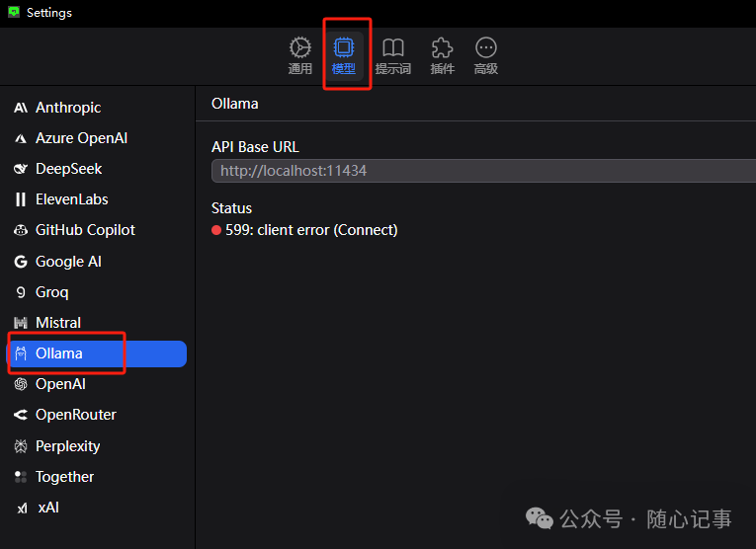This screenshot has height=549, width=756.
Task: Select the Groq provider label
Action: (52, 292)
